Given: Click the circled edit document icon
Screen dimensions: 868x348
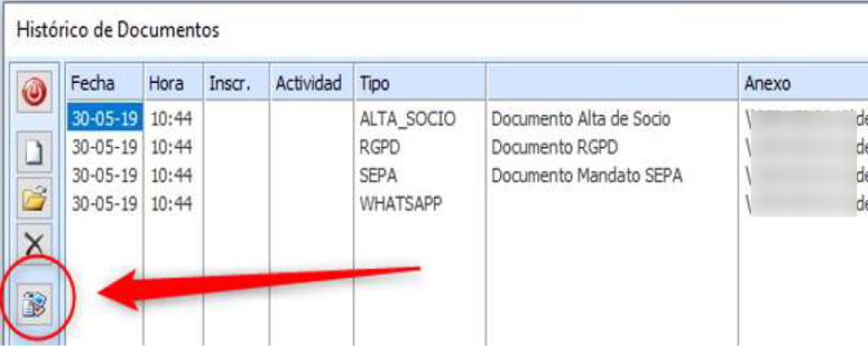Looking at the screenshot, I should click(34, 301).
